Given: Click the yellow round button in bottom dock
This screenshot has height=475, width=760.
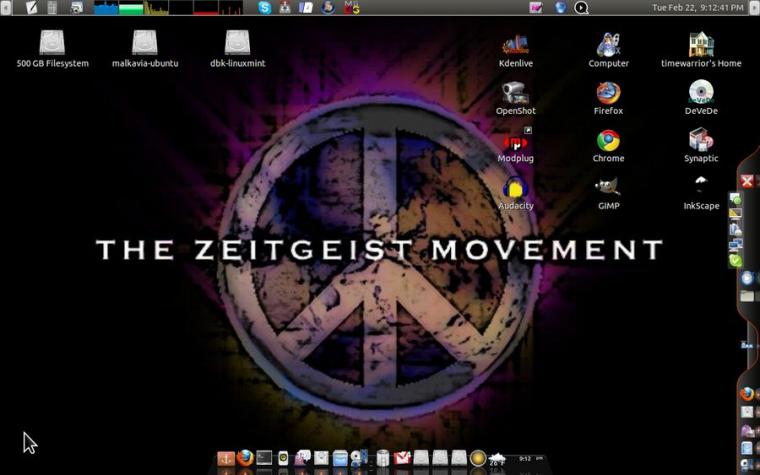Looking at the screenshot, I should pyautogui.click(x=478, y=458).
